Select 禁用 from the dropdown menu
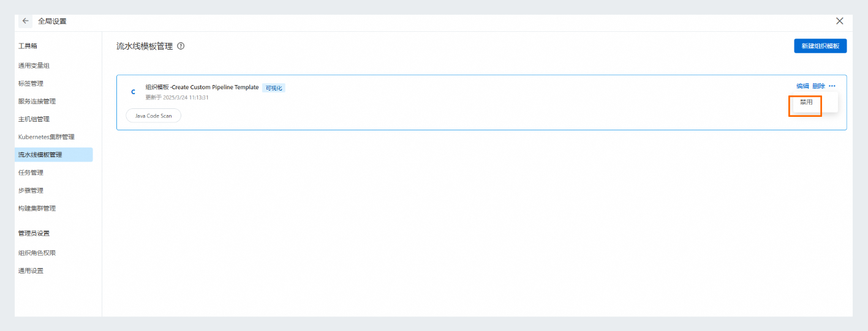The width and height of the screenshot is (868, 331). point(806,102)
